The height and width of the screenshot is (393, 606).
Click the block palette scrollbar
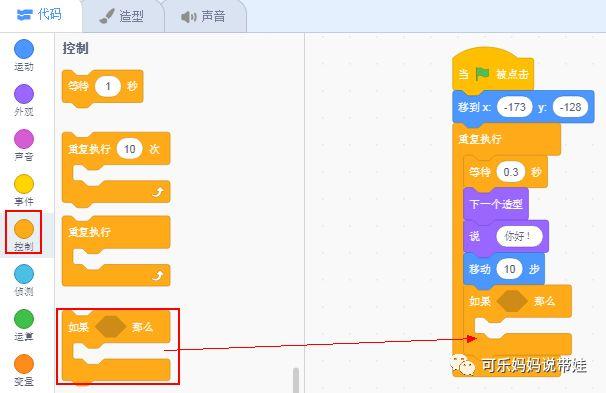pyautogui.click(x=296, y=380)
